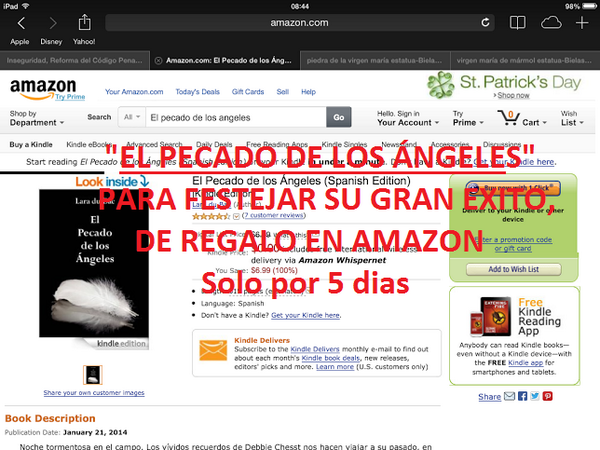Switch to virgen maría de mármol tab

coord(525,60)
